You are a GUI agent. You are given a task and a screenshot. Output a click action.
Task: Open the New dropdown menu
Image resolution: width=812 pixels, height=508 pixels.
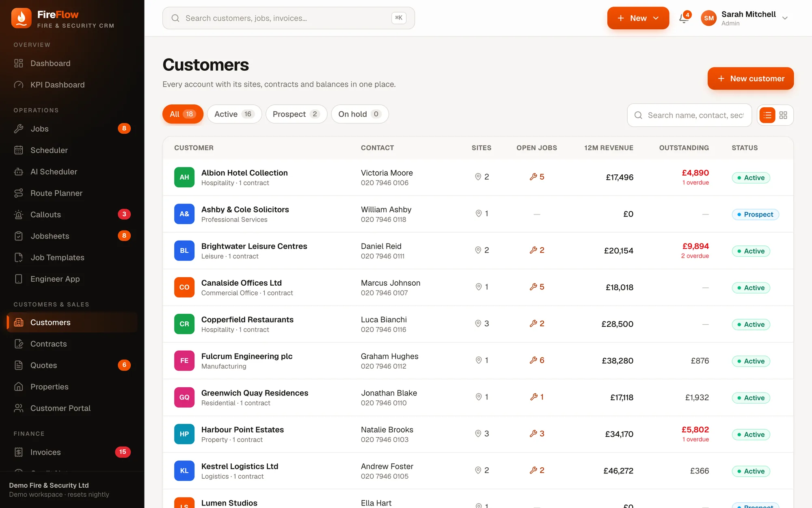(x=638, y=18)
